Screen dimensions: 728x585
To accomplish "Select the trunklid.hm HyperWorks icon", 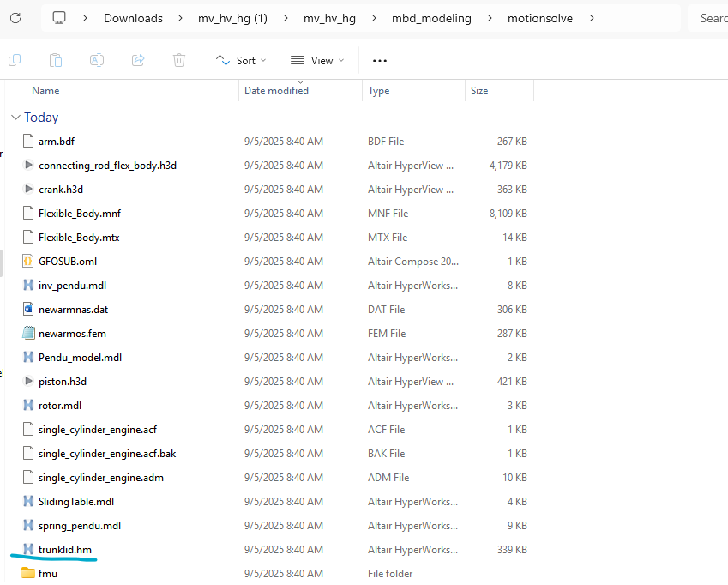I will (x=28, y=549).
